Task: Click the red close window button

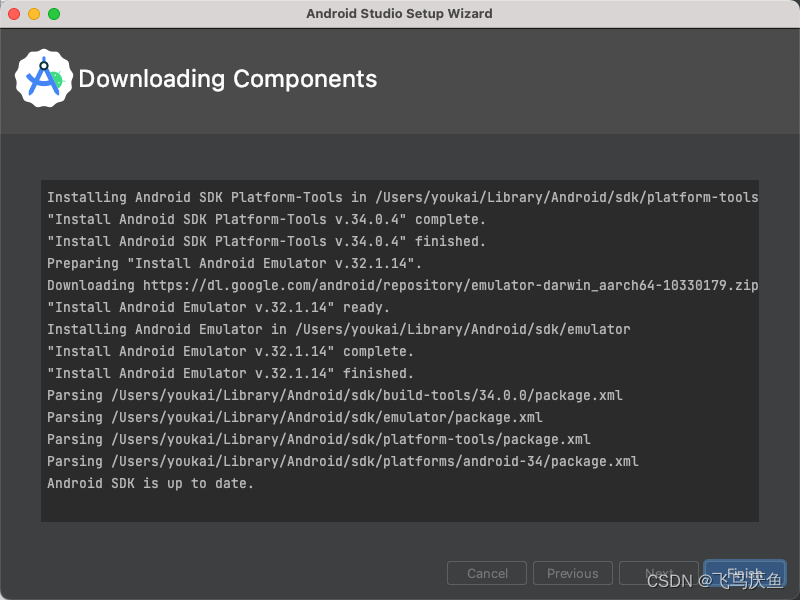Action: pos(14,14)
